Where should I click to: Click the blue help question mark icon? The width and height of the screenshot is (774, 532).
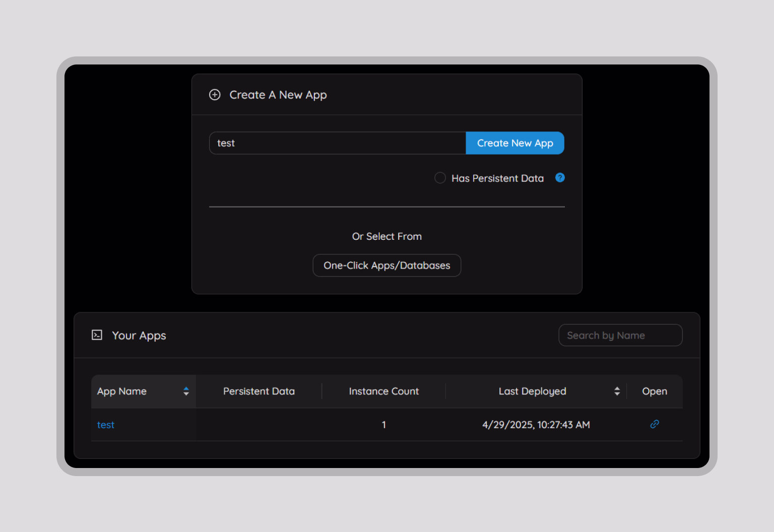[x=560, y=177]
